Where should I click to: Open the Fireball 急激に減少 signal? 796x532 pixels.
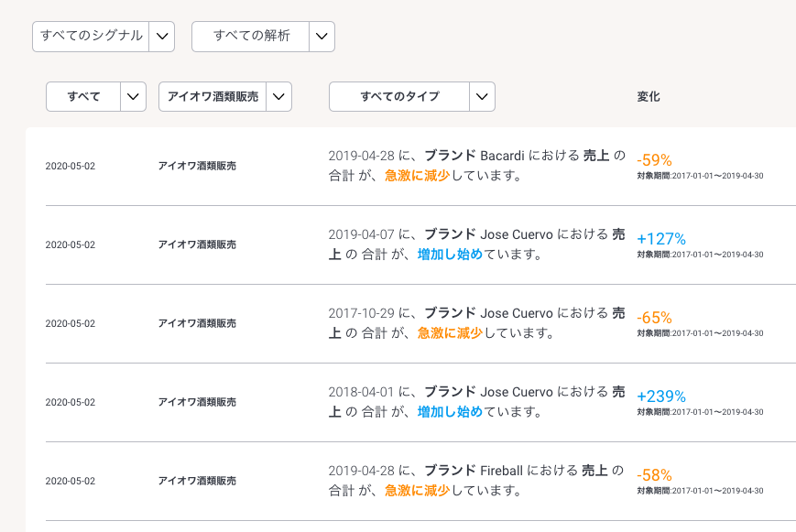[476, 481]
